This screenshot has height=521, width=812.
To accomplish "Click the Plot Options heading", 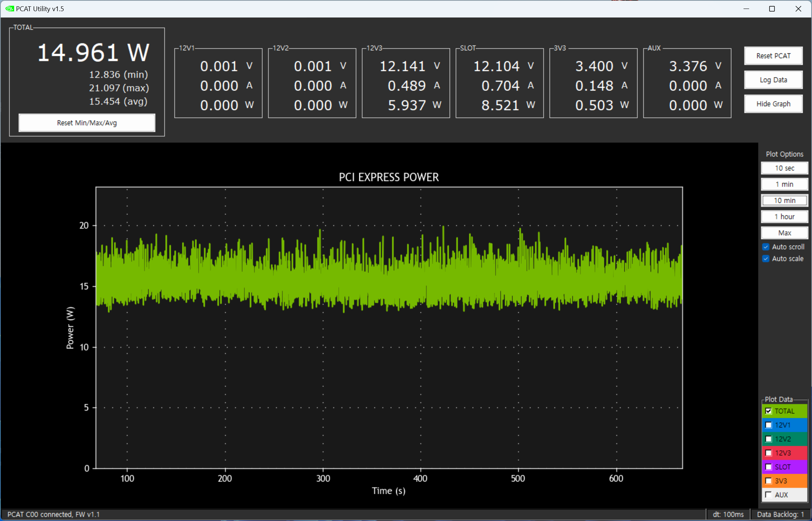I will click(x=784, y=154).
